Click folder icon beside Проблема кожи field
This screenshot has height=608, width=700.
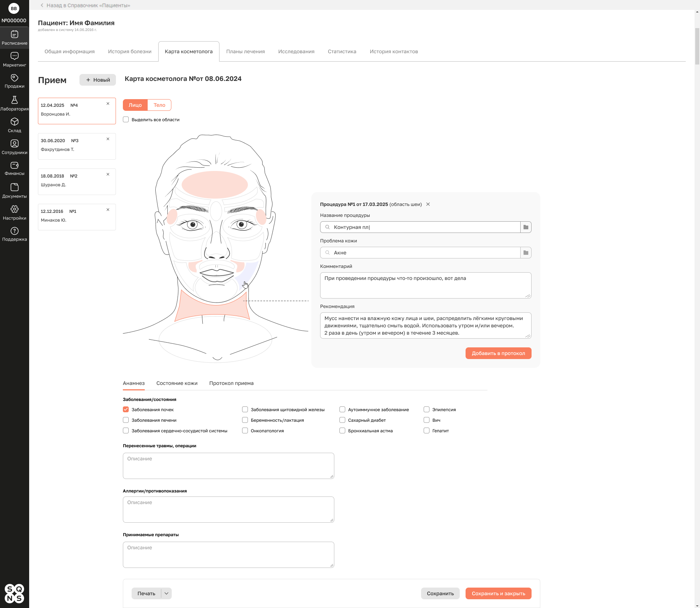tap(526, 253)
